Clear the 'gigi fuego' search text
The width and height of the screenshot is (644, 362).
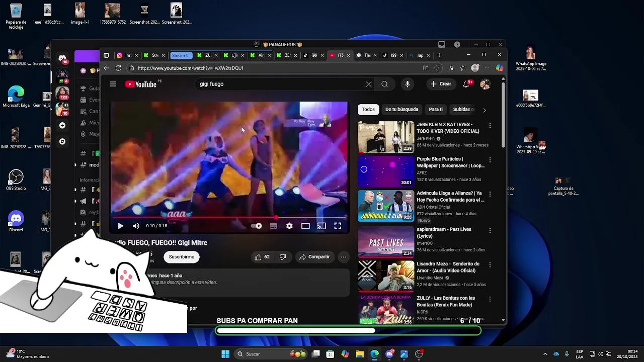click(x=368, y=84)
